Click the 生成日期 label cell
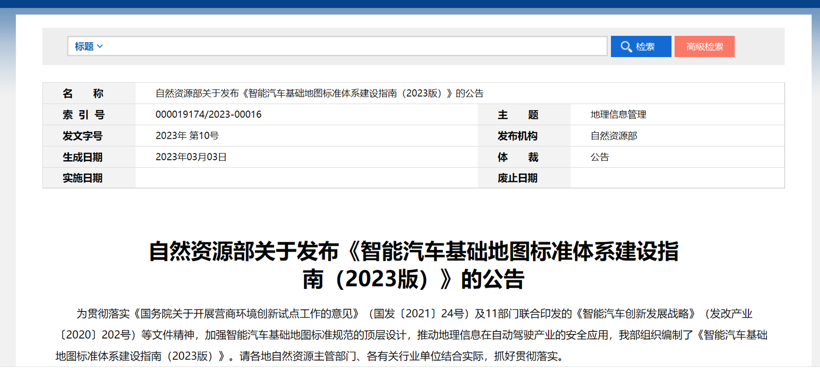Image resolution: width=820 pixels, height=368 pixels. [89, 157]
